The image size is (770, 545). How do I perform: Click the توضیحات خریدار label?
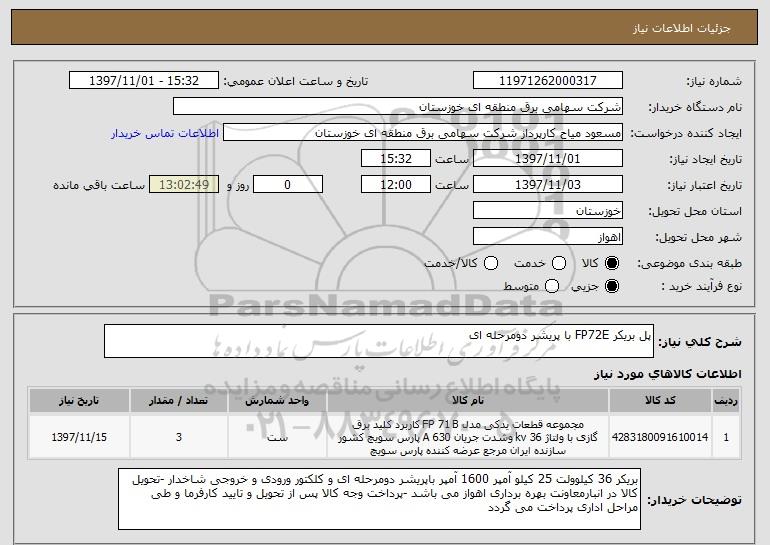tap(694, 500)
